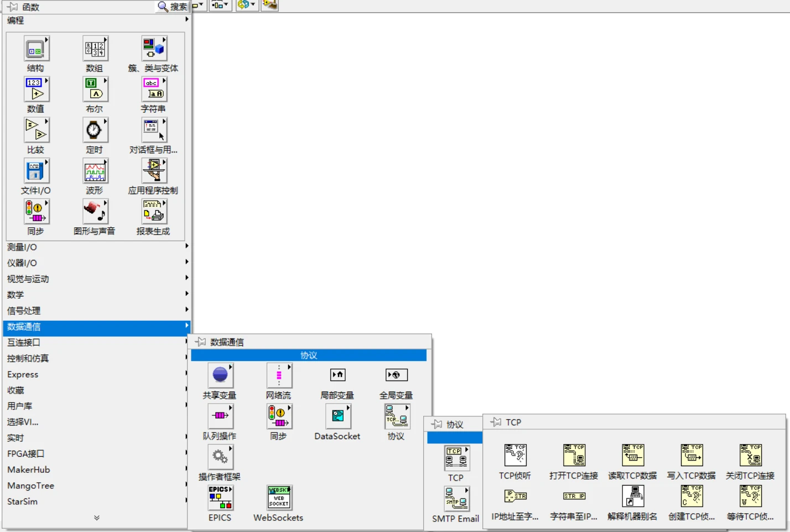
Task: Open the 用户库 category
Action: tap(96, 406)
